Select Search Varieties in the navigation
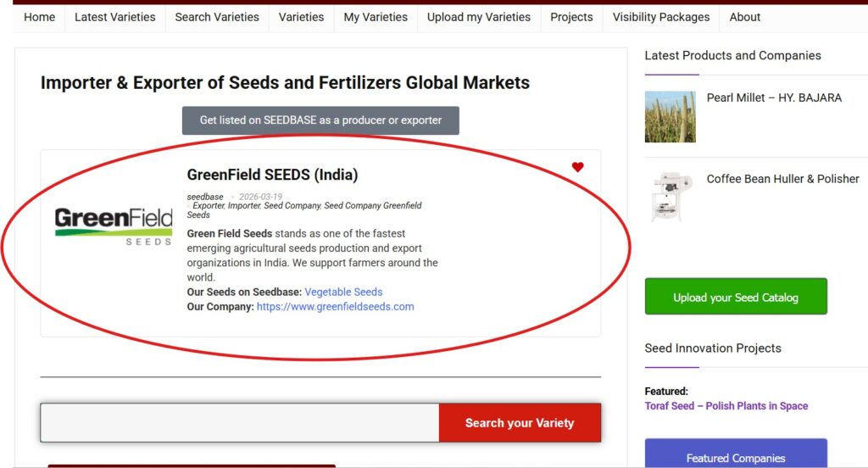The height and width of the screenshot is (468, 868). (x=217, y=17)
